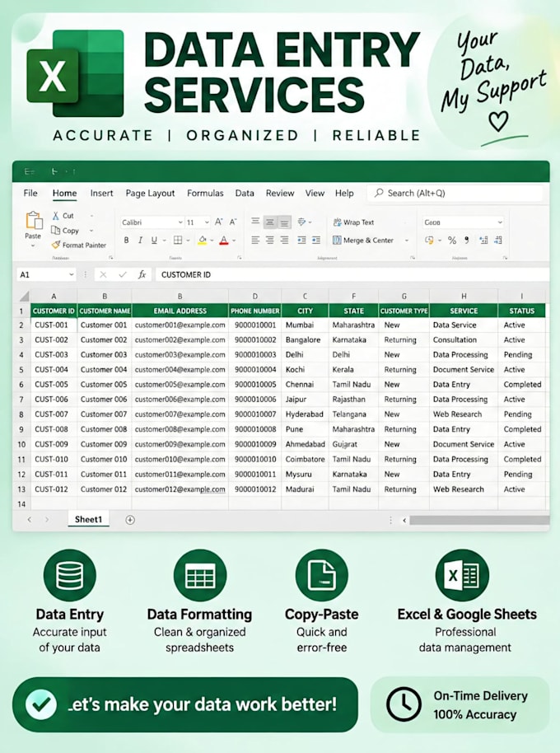Click the Font Color red swatch
Viewport: 560px width, 753px height.
click(224, 240)
